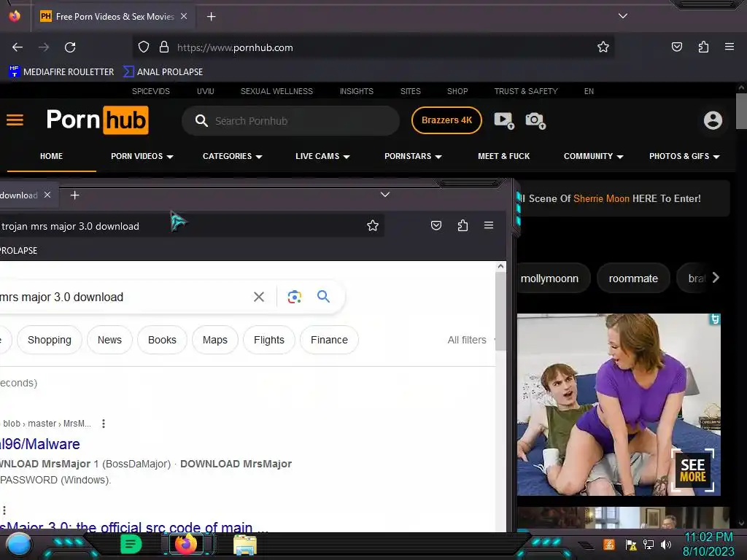Screen dimensions: 747x560
Task: Filter Google results by Maps
Action: (x=215, y=340)
